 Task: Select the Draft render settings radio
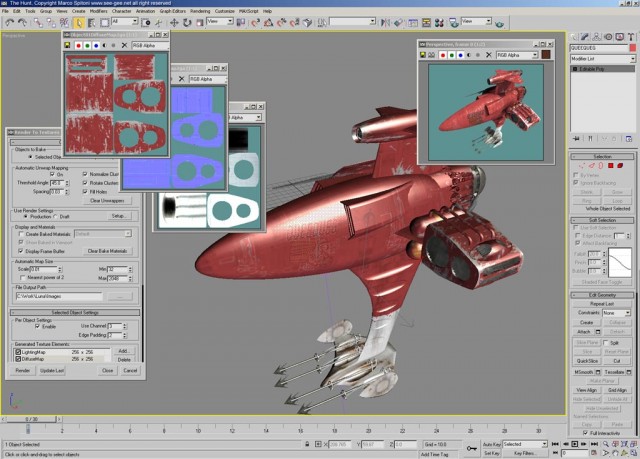point(56,217)
